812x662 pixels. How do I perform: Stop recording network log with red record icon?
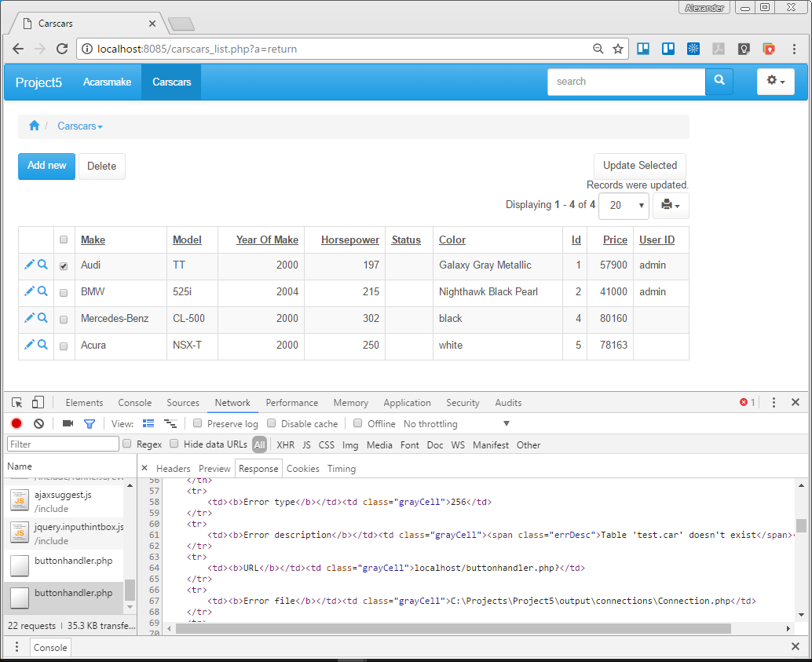[x=16, y=423]
